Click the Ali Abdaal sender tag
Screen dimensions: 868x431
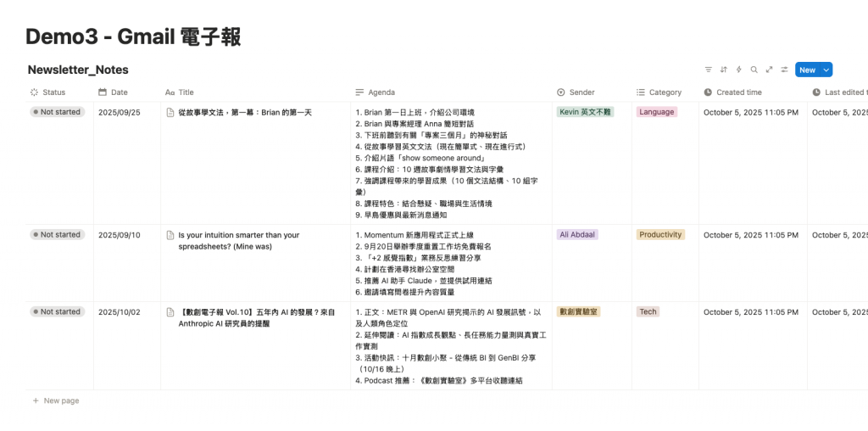click(x=577, y=234)
